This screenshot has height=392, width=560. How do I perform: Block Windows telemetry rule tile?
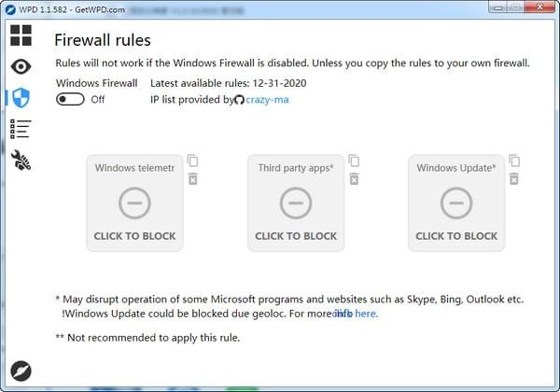pos(134,203)
